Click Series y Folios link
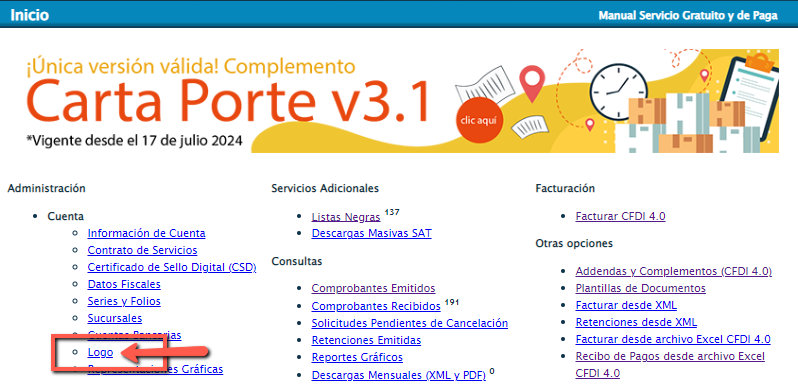This screenshot has width=798, height=391. click(124, 301)
